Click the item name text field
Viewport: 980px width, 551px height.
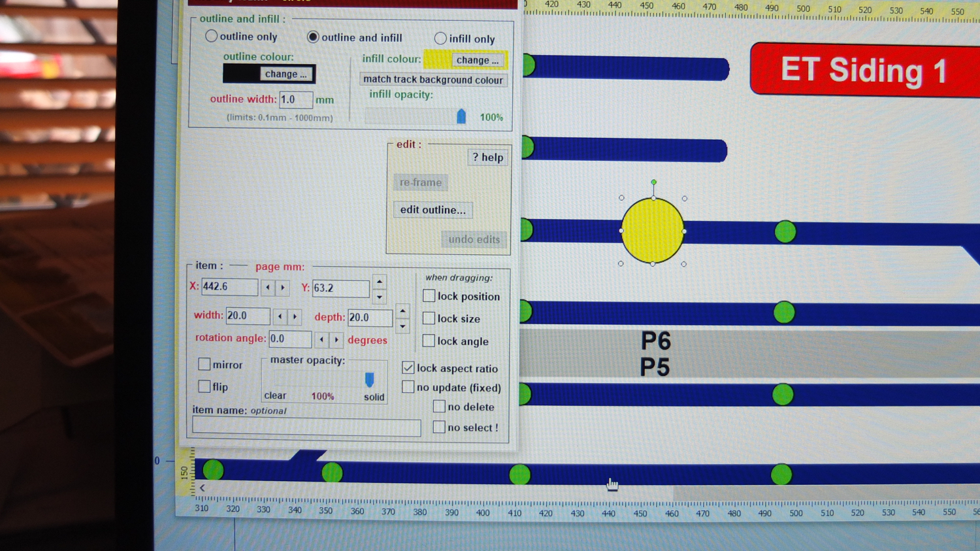(x=307, y=427)
